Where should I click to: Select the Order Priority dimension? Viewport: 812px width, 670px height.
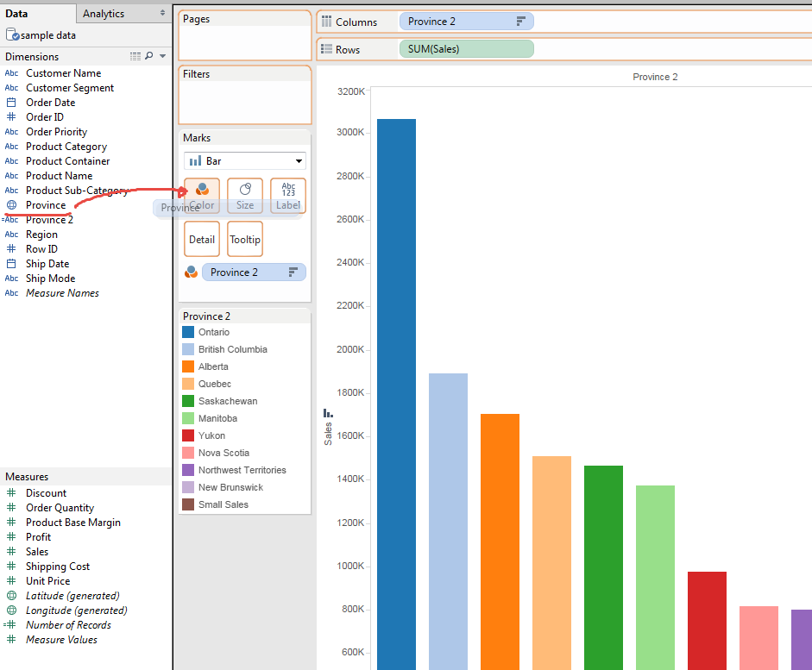point(56,131)
